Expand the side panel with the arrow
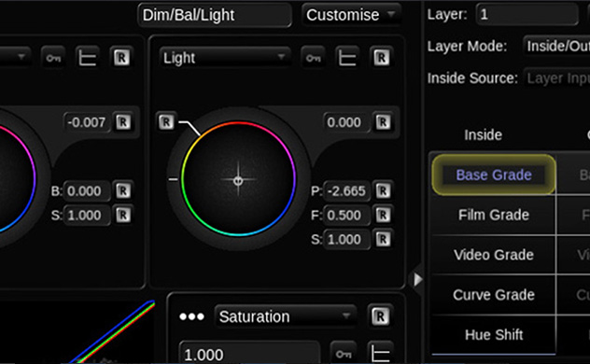This screenshot has width=590, height=364. 417,279
